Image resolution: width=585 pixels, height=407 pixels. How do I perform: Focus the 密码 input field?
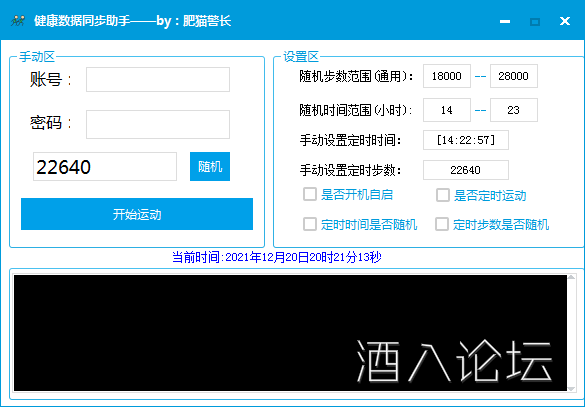[158, 124]
